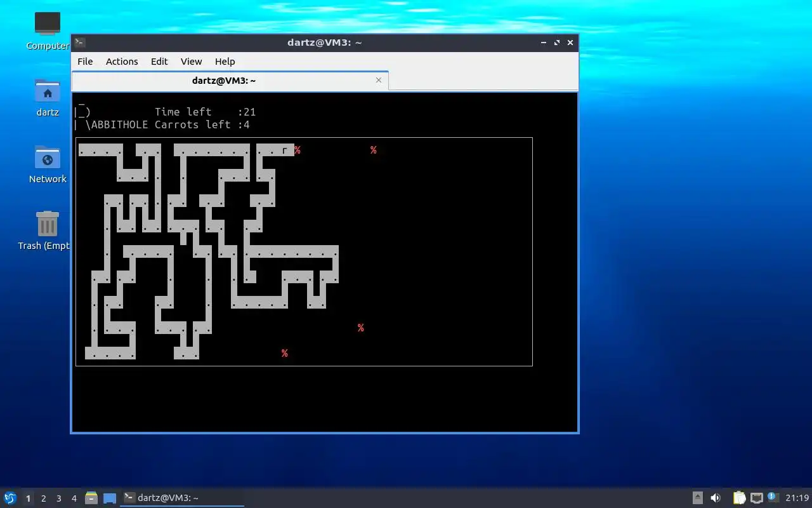This screenshot has width=812, height=508.
Task: Open the Actions menu
Action: (122, 62)
